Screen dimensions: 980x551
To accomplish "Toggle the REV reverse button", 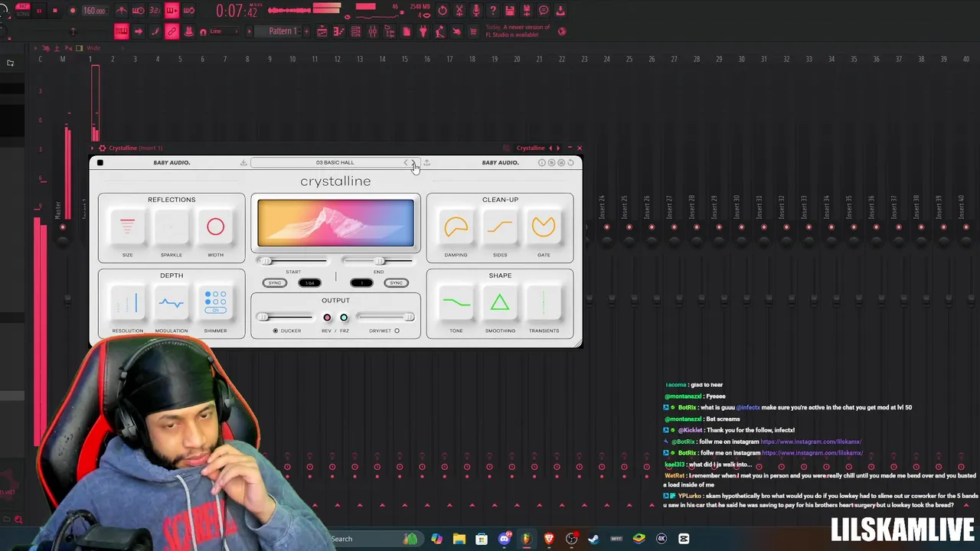I will click(327, 318).
